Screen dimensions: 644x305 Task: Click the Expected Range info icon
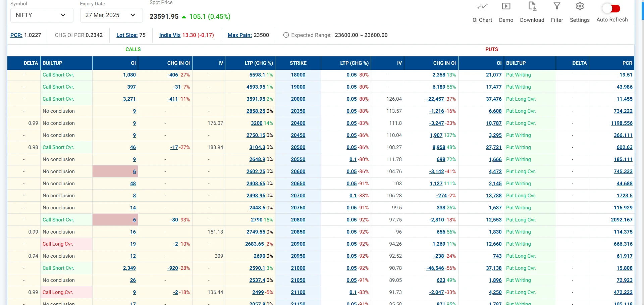[x=286, y=35]
